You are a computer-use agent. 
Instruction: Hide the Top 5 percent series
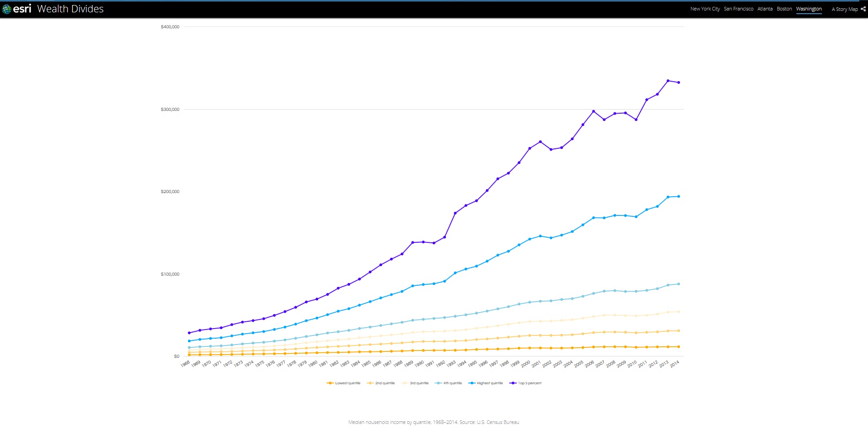[x=530, y=383]
